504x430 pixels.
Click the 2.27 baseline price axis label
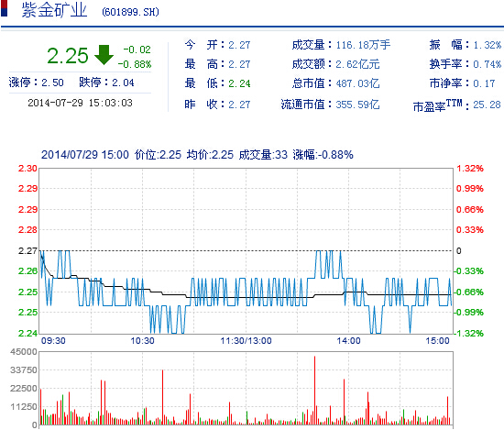pos(27,251)
